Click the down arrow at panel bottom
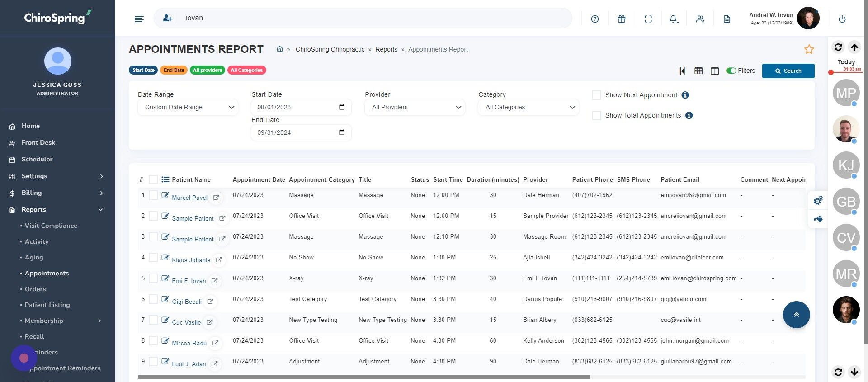868x382 pixels. click(x=854, y=372)
